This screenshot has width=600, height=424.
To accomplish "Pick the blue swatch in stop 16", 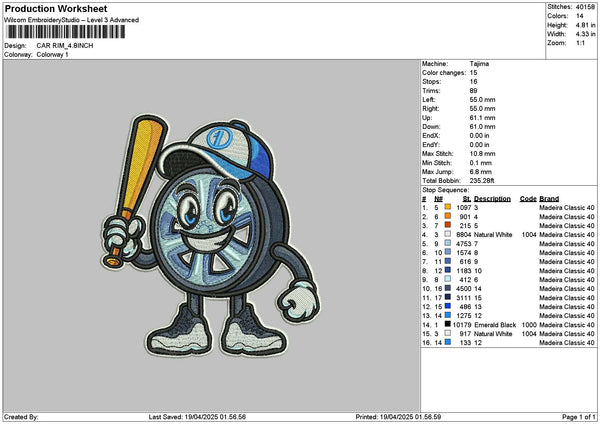I will (x=447, y=343).
